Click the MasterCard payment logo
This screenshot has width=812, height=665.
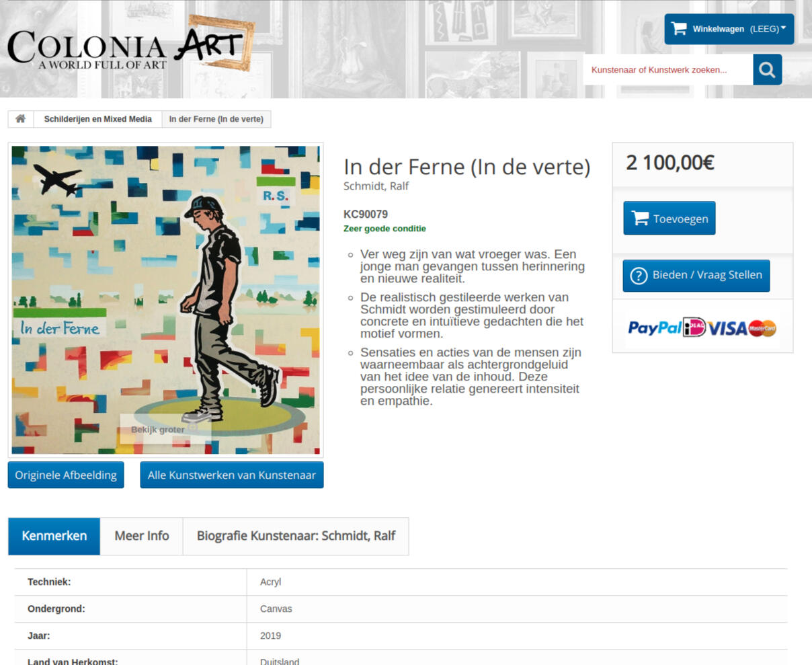click(763, 328)
